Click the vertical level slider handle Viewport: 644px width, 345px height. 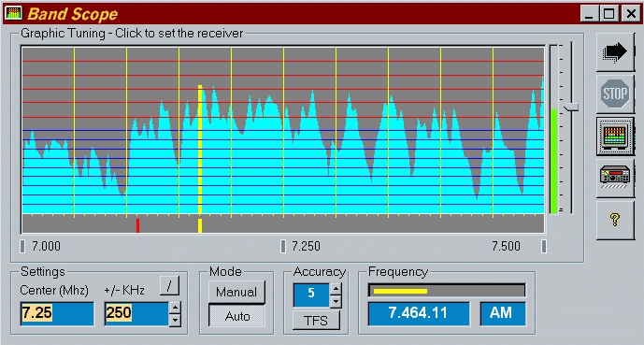pyautogui.click(x=571, y=108)
